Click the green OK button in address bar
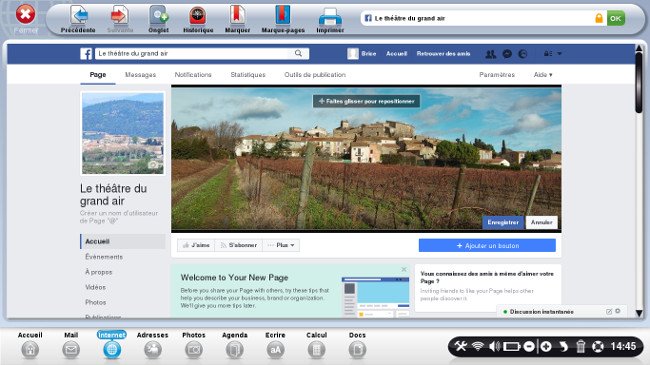 616,18
